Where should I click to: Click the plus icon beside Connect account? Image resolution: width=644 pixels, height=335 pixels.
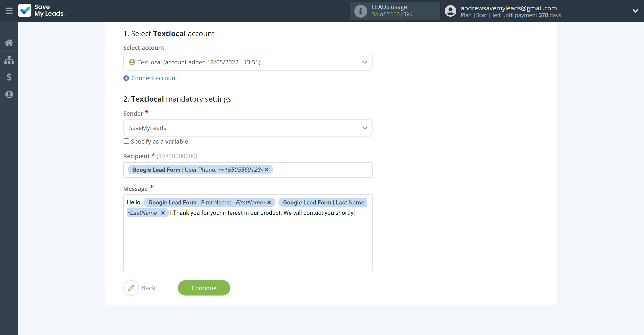126,78
